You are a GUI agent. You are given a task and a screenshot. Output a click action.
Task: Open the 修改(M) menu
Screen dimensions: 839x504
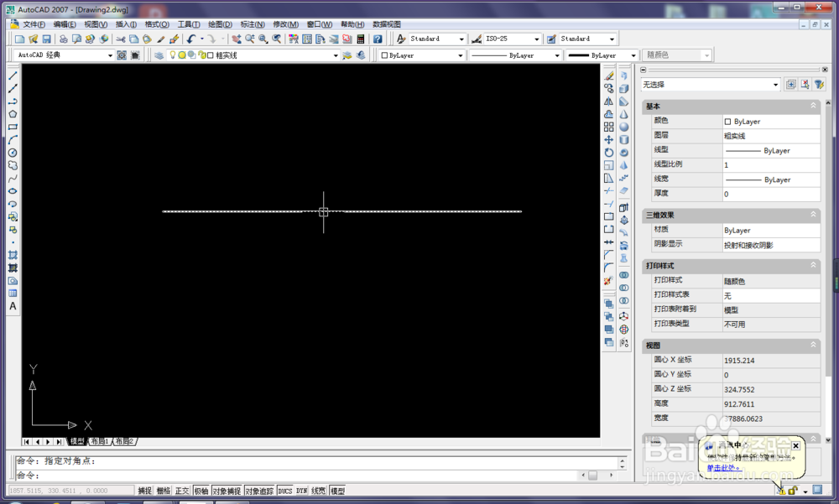286,24
